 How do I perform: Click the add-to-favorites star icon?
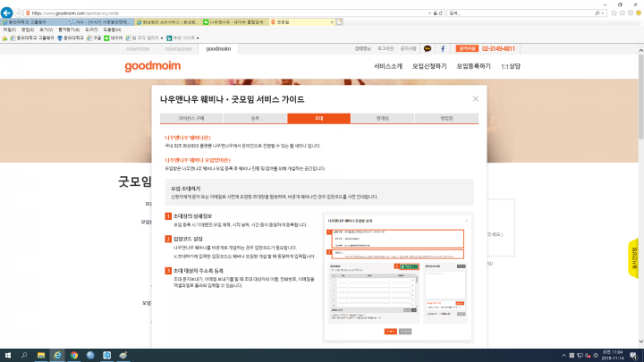point(5,38)
